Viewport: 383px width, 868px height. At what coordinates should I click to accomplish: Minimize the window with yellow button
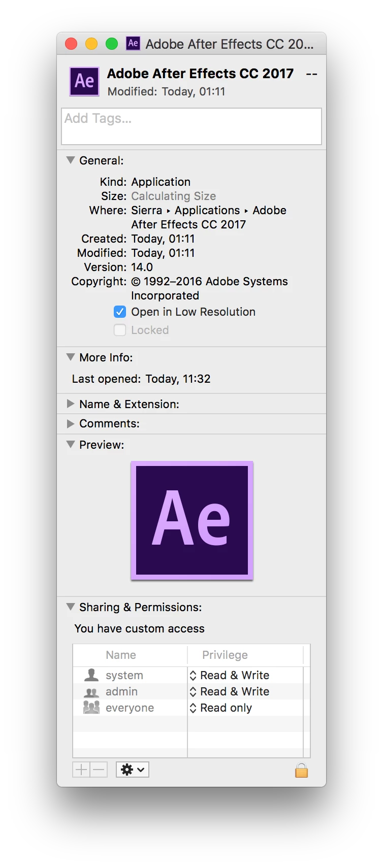point(91,44)
